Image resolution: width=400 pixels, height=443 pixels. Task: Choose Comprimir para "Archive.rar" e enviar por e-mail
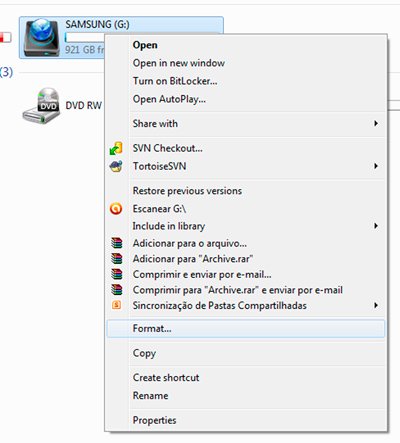(246, 290)
